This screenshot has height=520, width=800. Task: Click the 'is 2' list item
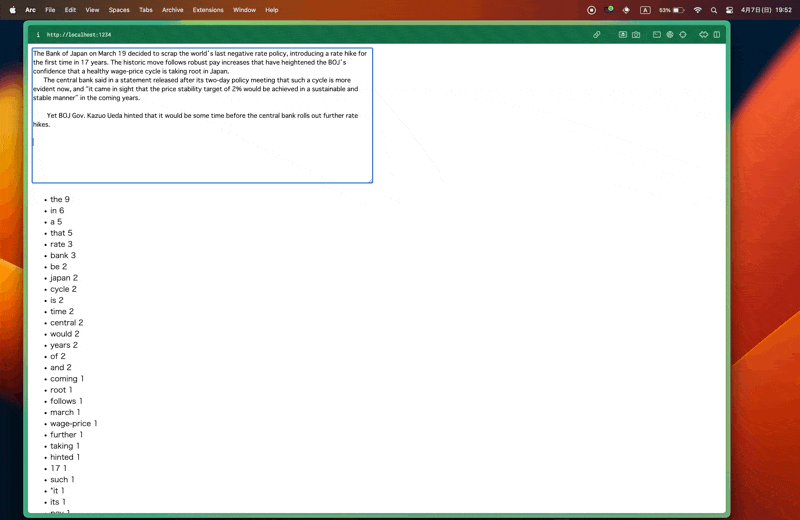pos(57,300)
